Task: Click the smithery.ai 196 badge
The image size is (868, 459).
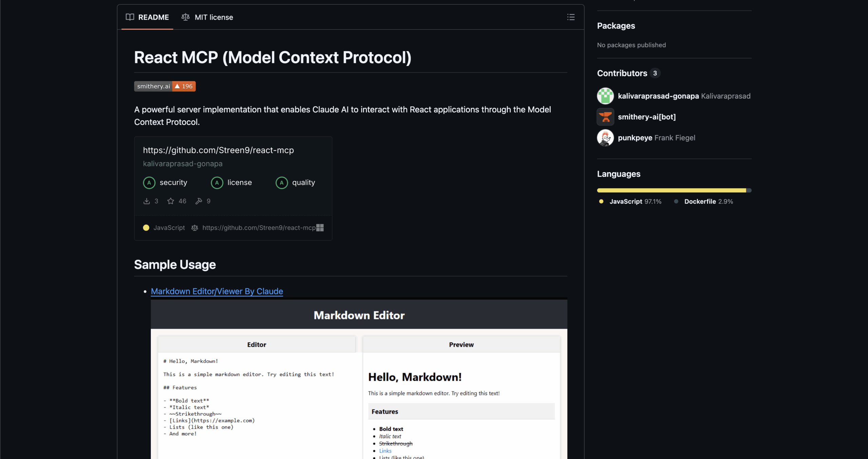Action: (165, 86)
